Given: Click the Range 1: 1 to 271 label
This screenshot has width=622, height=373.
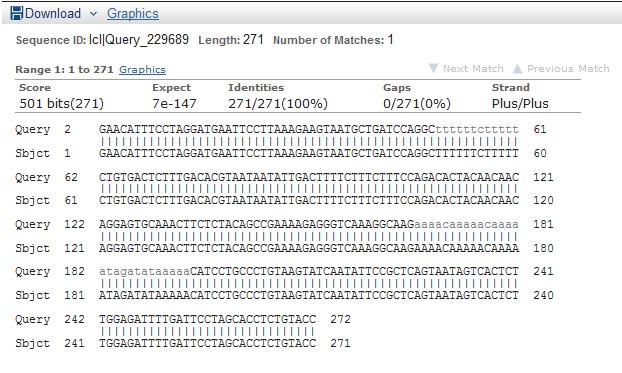Looking at the screenshot, I should [x=64, y=69].
